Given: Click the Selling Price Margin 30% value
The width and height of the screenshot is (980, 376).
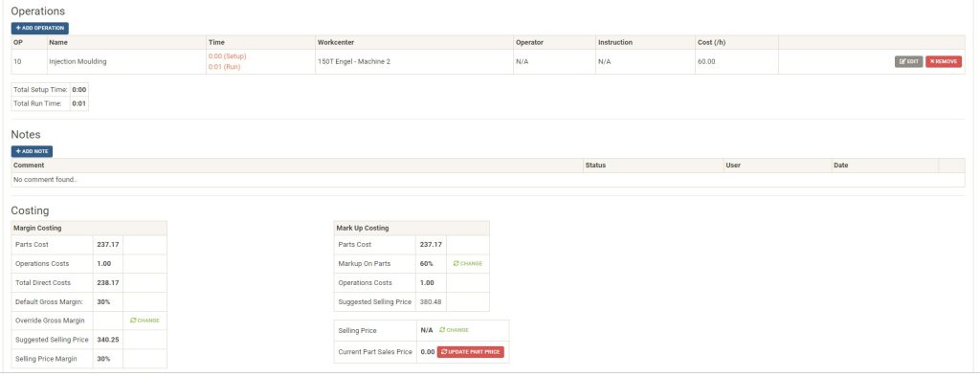Looking at the screenshot, I should point(103,359).
